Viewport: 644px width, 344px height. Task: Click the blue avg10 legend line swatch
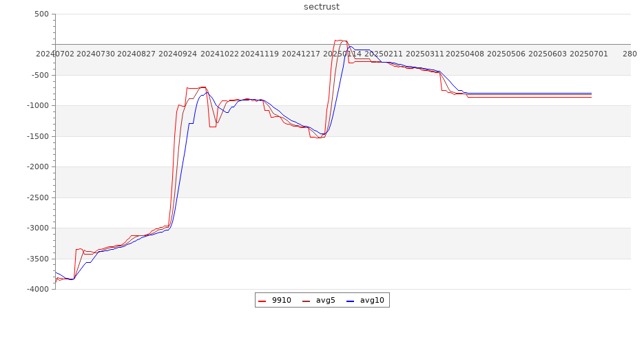coord(351,301)
